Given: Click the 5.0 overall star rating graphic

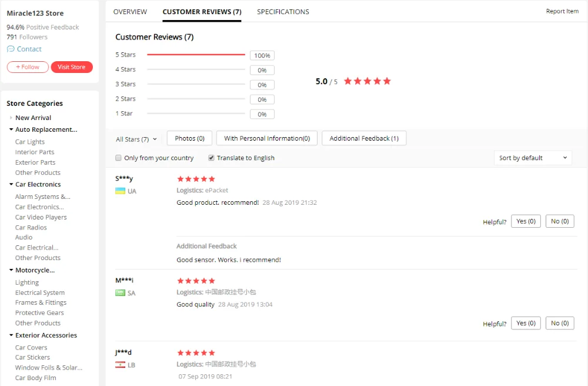Looking at the screenshot, I should pyautogui.click(x=367, y=81).
